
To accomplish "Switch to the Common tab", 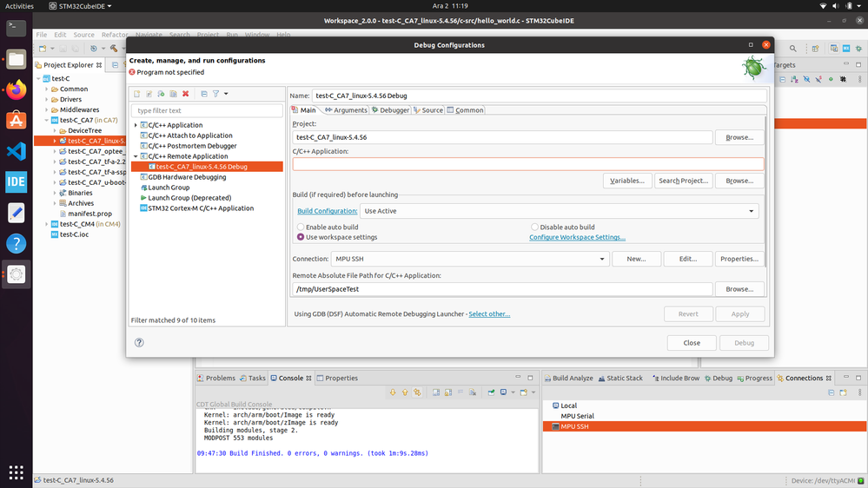I will pyautogui.click(x=465, y=110).
